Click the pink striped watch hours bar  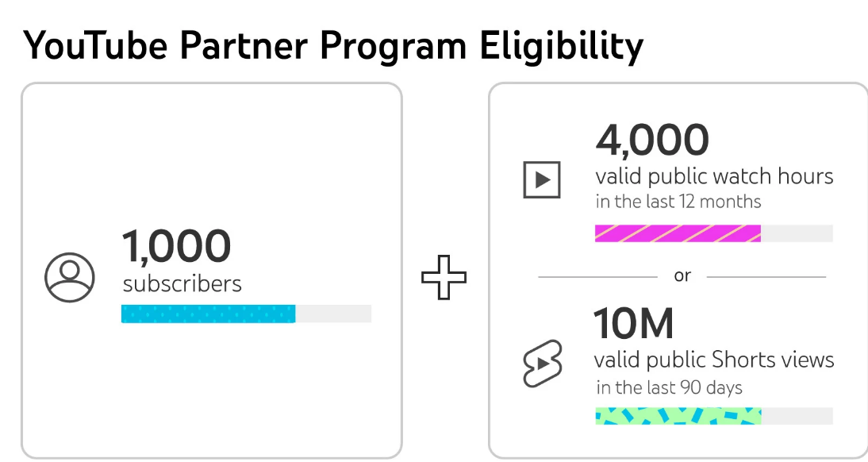tap(678, 233)
